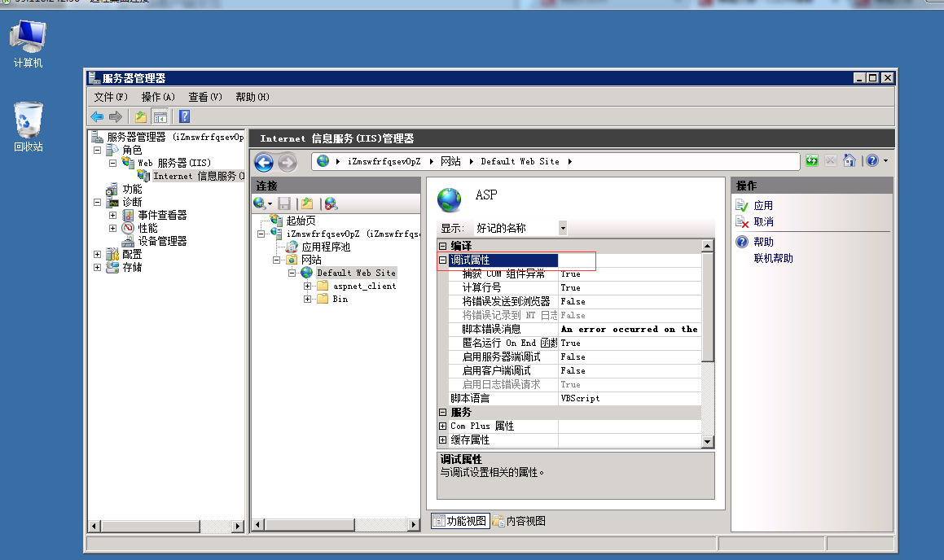The height and width of the screenshot is (560, 944).
Task: Collapse the 角色 node in the left tree
Action: (x=98, y=150)
